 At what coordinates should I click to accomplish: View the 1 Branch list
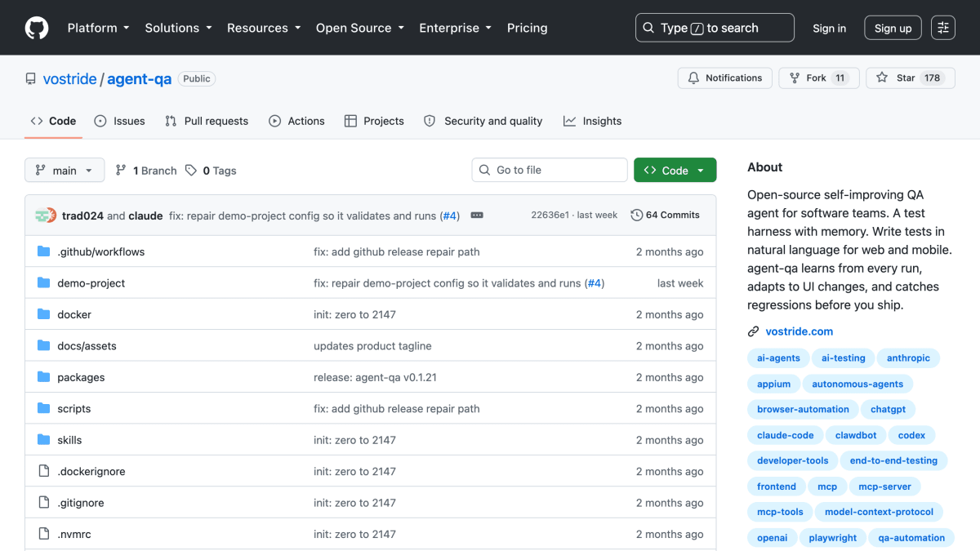[146, 171]
